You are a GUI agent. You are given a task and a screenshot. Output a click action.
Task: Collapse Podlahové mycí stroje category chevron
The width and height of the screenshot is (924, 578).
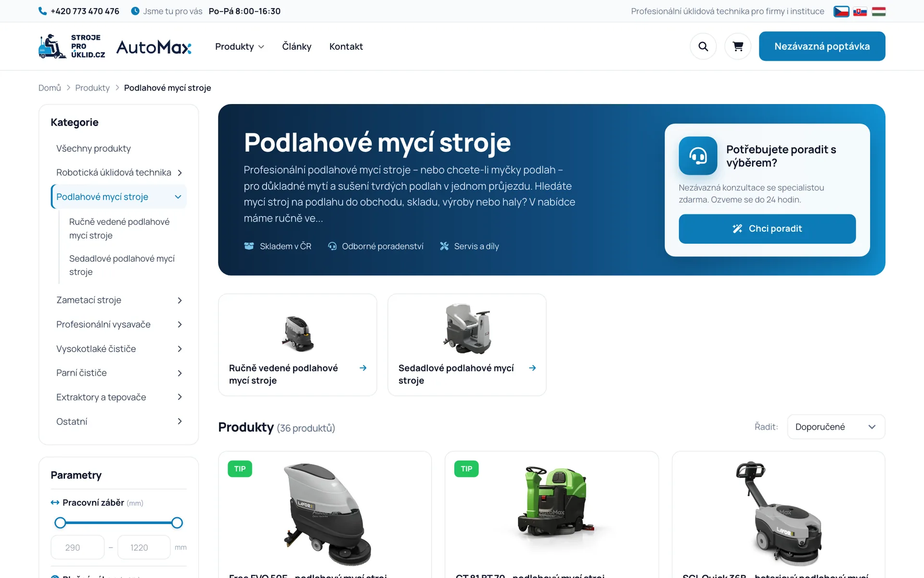pyautogui.click(x=178, y=197)
